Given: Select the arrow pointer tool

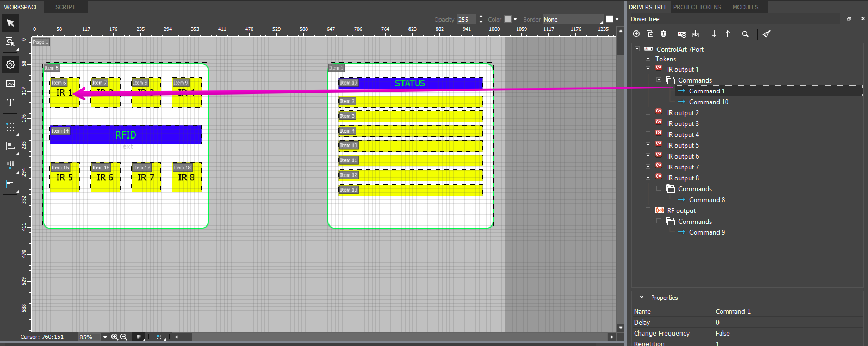Looking at the screenshot, I should [x=10, y=23].
